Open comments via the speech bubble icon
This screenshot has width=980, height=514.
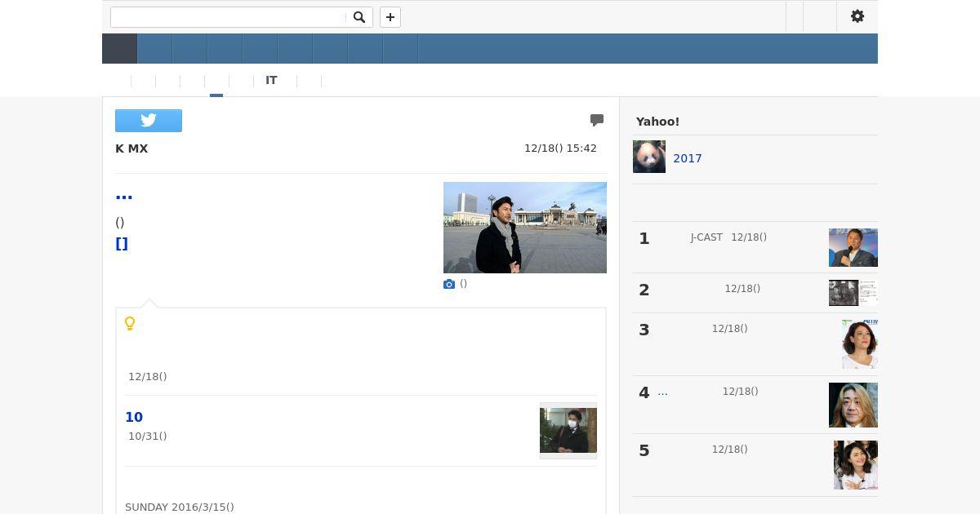tap(597, 120)
